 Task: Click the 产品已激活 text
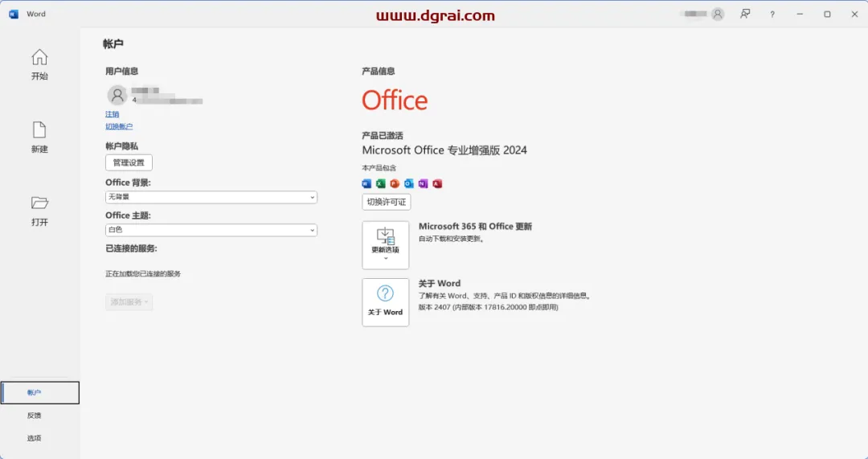coord(383,135)
